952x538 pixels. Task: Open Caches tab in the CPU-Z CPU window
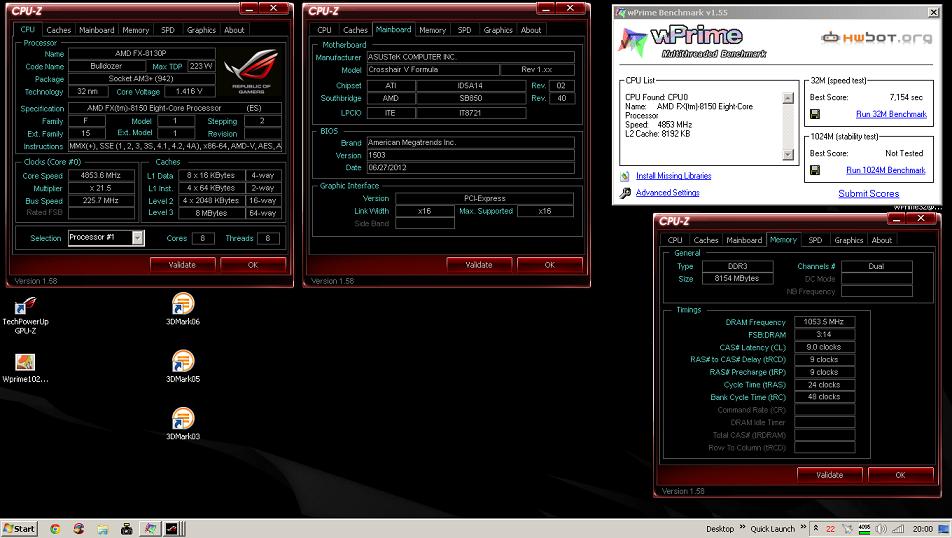pyautogui.click(x=58, y=30)
